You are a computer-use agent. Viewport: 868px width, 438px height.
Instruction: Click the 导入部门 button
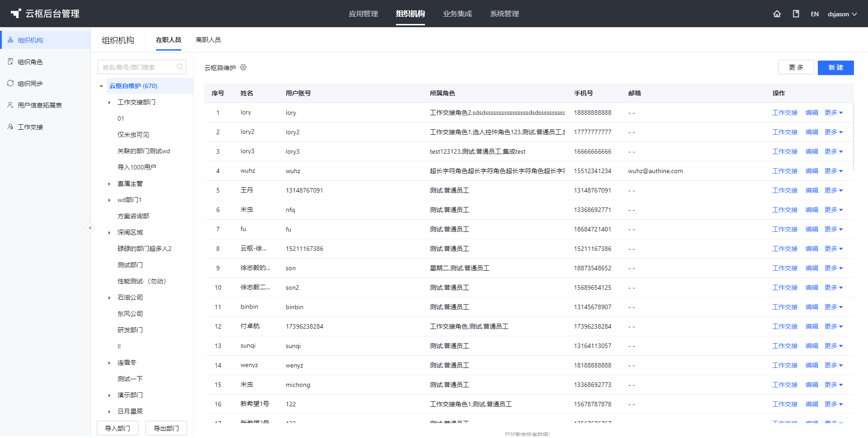point(118,428)
